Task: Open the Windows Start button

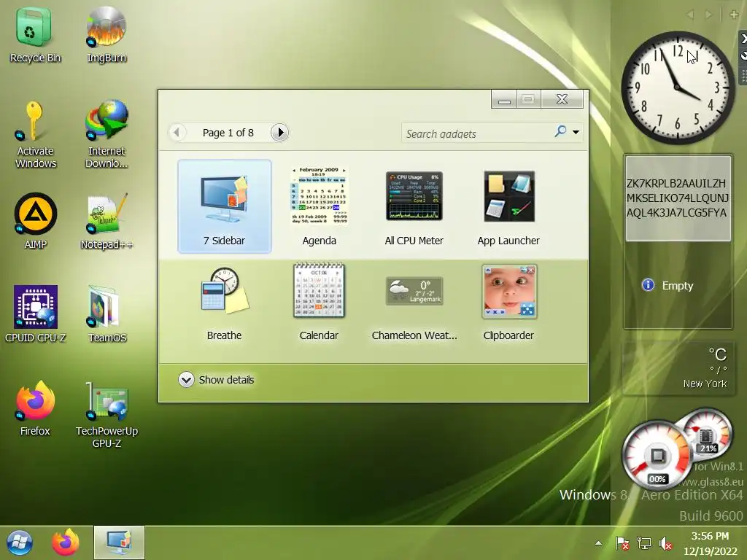Action: pos(20,542)
